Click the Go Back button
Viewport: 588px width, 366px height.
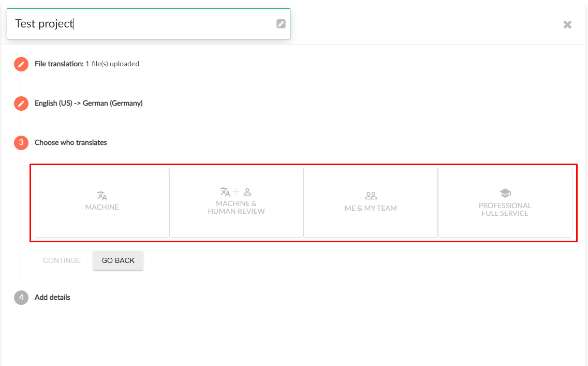click(118, 260)
